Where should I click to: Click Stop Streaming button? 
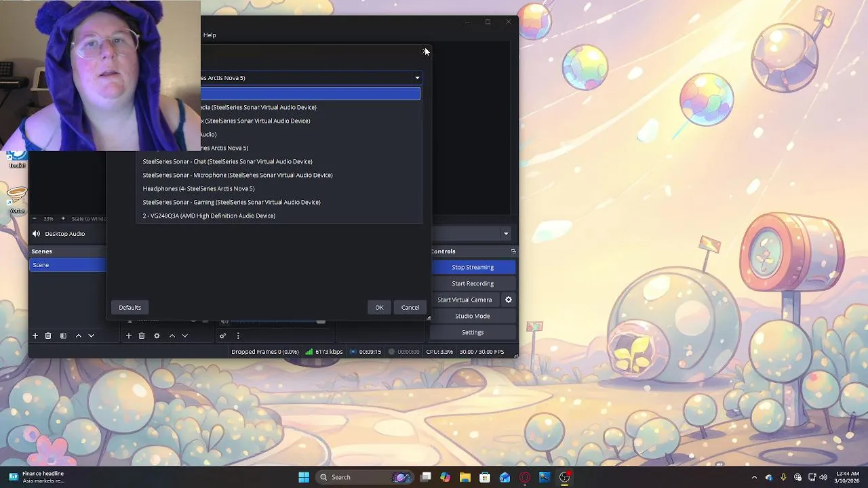point(473,267)
